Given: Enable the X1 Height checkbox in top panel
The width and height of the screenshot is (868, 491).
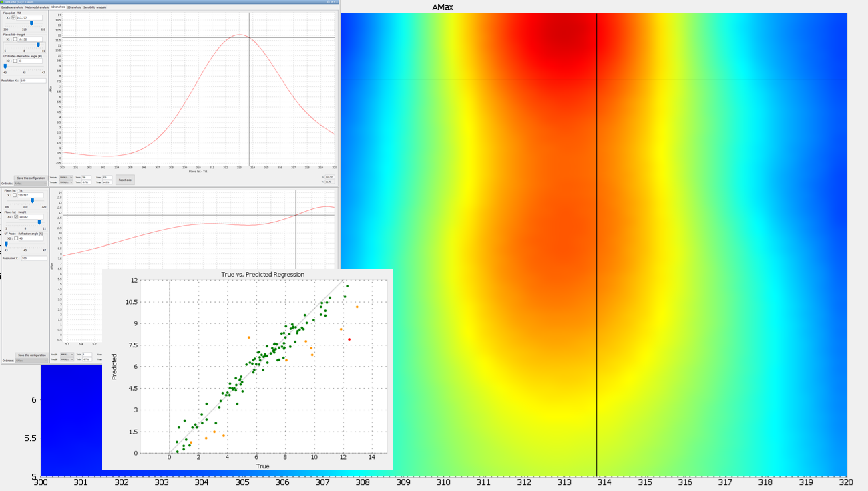Looking at the screenshot, I should click(15, 39).
